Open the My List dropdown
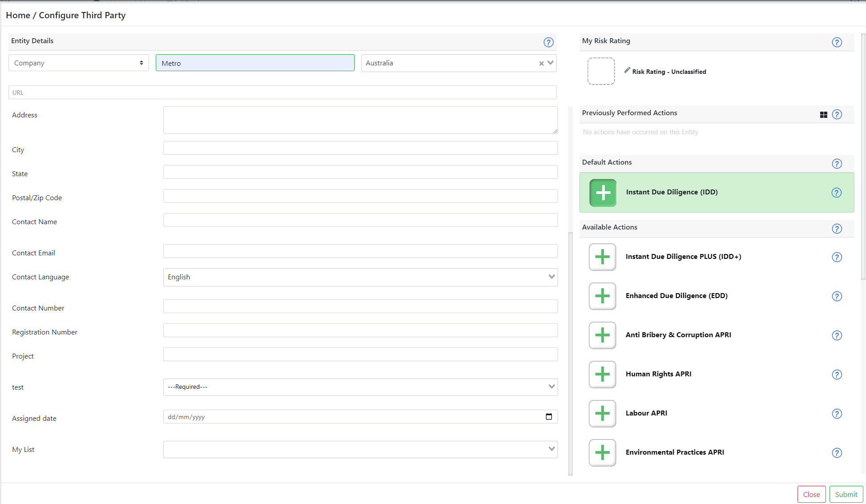Screen dimensions: 866x504 (360, 449)
